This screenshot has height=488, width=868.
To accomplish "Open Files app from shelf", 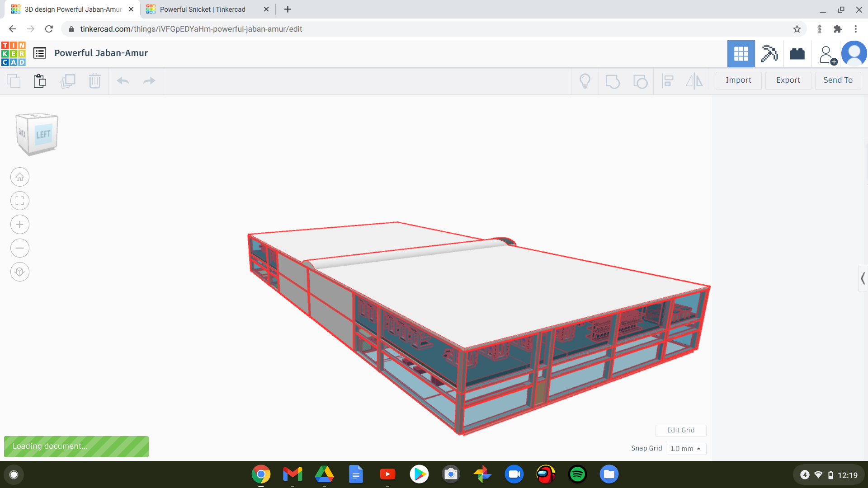I will [609, 474].
